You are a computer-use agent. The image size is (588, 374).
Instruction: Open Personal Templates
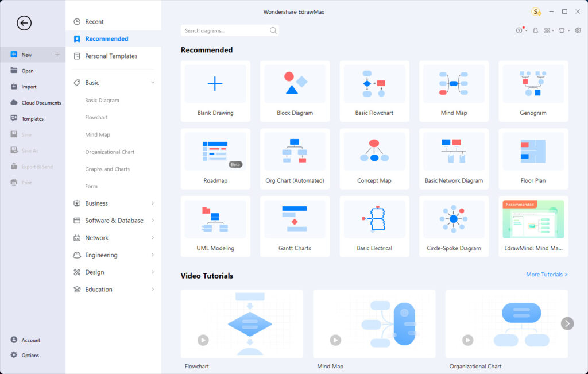pyautogui.click(x=113, y=56)
